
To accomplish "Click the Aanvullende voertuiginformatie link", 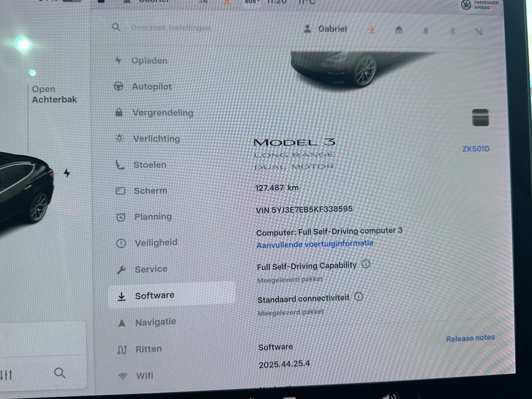I will point(315,244).
